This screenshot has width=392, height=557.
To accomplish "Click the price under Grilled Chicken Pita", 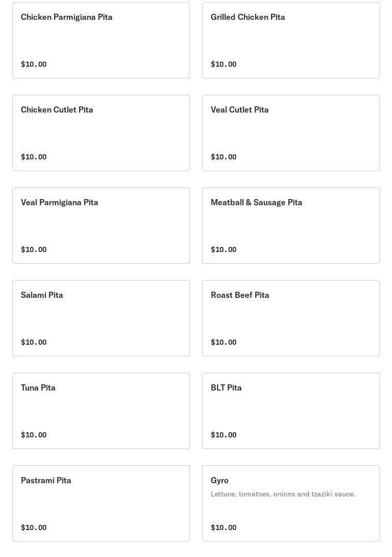I will 223,64.
